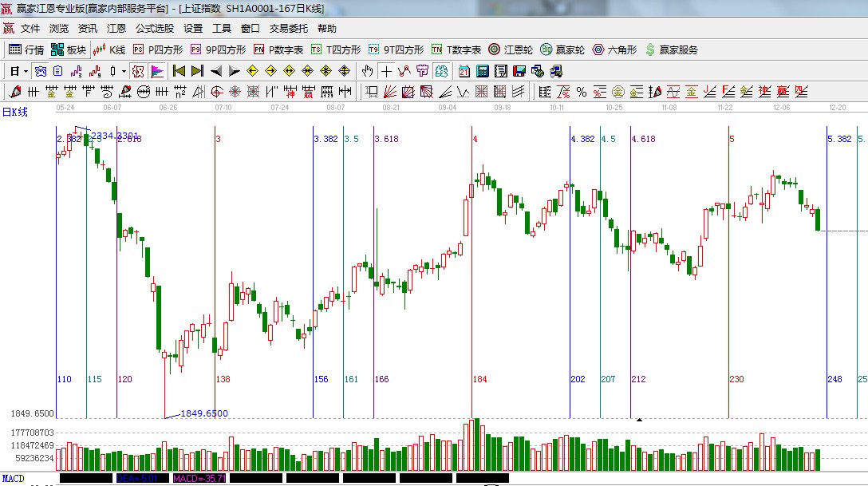Screen dimensions: 868x486
Task: Jump to first bar with skip-back arrow
Action: pyautogui.click(x=179, y=71)
